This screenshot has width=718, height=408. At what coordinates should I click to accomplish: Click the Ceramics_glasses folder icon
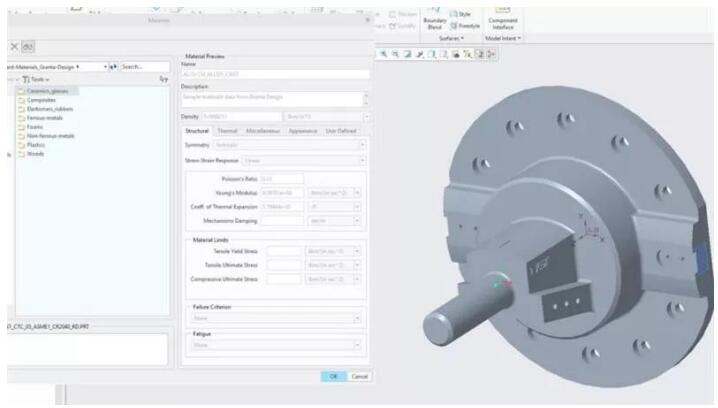point(21,91)
